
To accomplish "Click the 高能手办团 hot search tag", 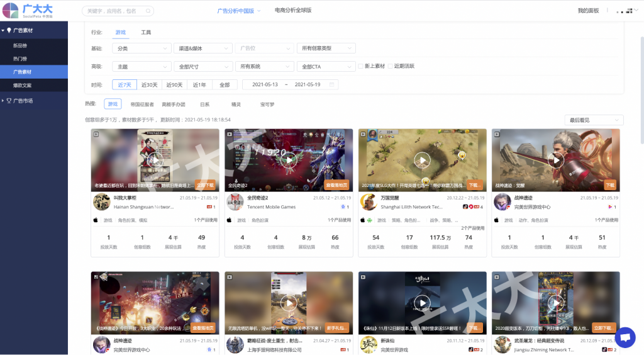I will pos(174,104).
